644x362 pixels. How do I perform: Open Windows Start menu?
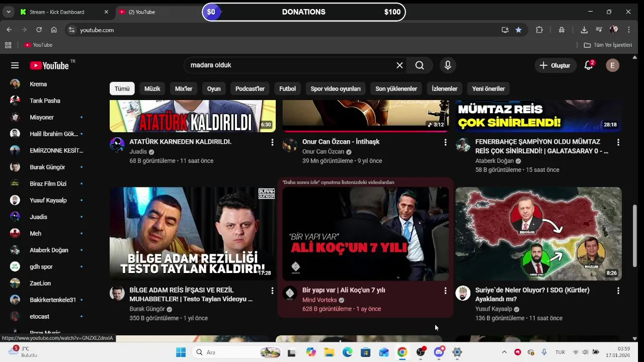pos(181,352)
